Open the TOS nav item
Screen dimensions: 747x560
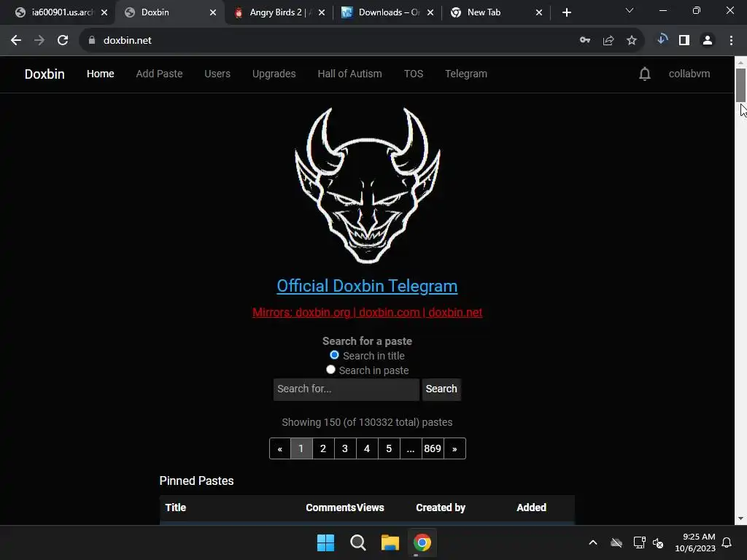(x=414, y=74)
